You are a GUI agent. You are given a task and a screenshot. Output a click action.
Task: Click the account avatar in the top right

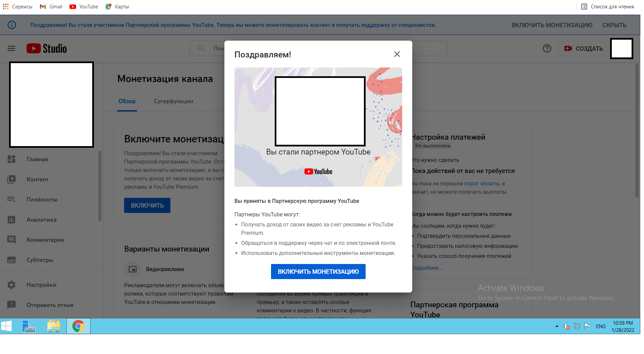622,49
